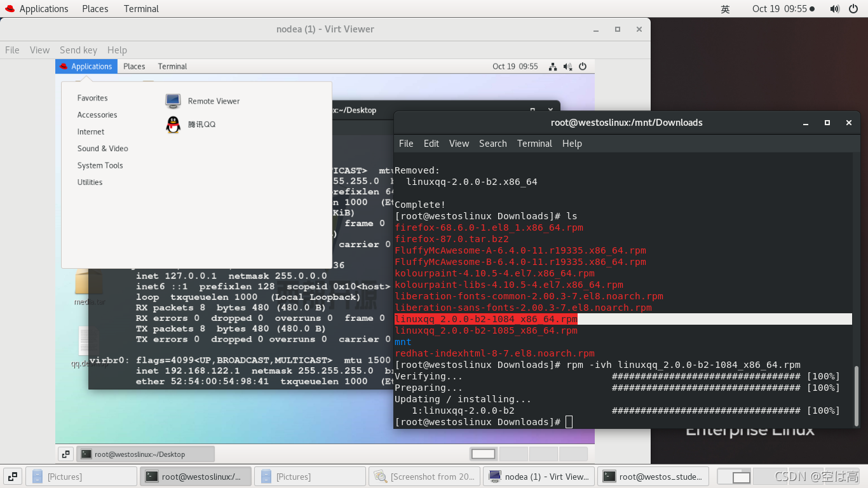Open terminal File menu in Downloads window
868x488 pixels.
tap(406, 144)
